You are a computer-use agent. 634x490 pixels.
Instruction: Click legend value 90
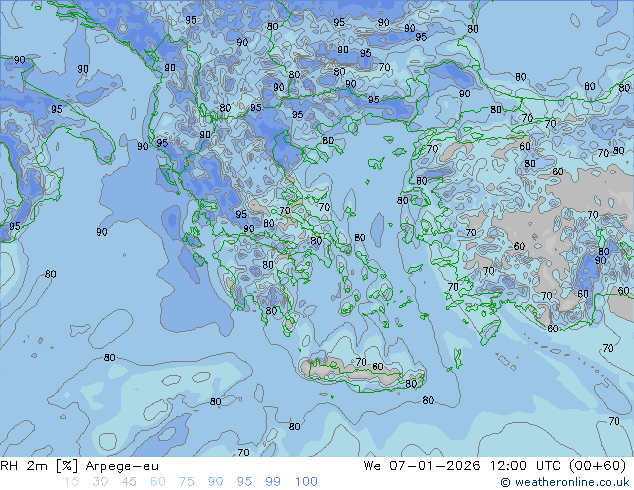[215, 482]
